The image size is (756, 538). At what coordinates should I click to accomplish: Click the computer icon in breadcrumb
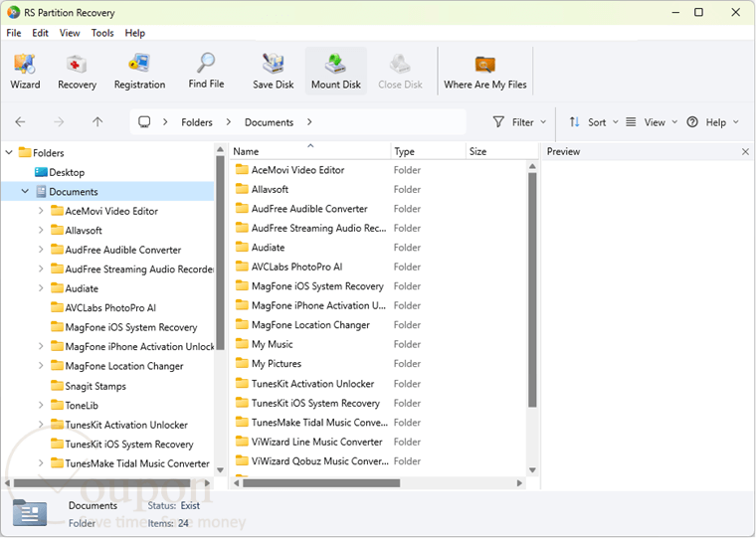click(144, 122)
